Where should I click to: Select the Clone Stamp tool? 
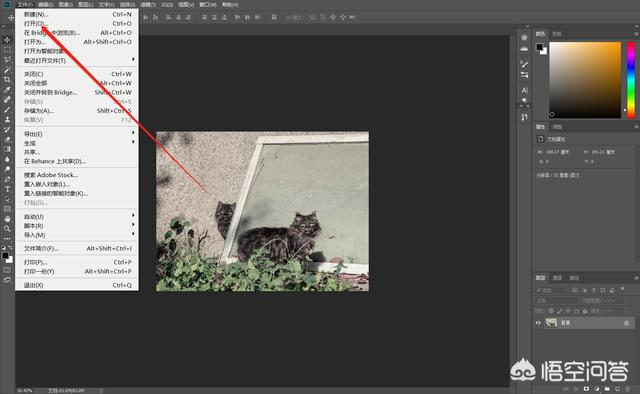click(x=7, y=119)
